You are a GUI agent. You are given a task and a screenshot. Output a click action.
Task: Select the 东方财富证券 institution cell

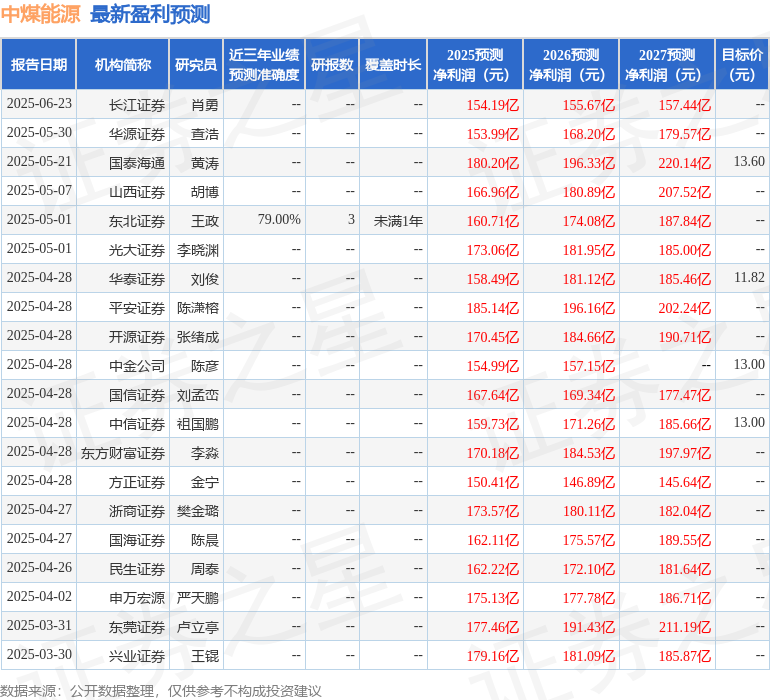[x=123, y=452]
